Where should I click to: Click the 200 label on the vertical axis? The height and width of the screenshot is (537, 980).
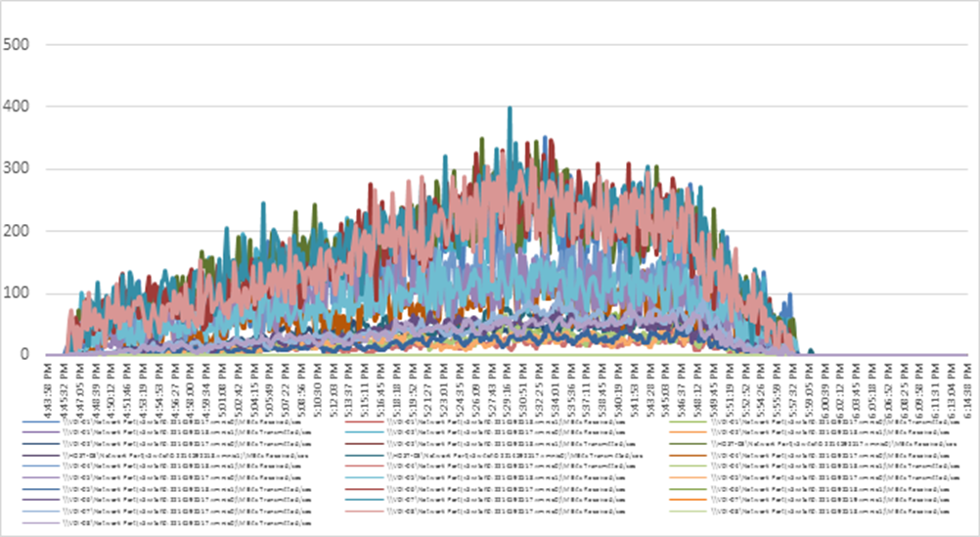pos(16,231)
